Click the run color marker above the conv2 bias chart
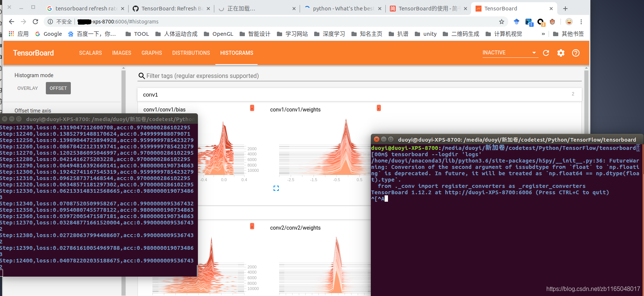 [252, 226]
